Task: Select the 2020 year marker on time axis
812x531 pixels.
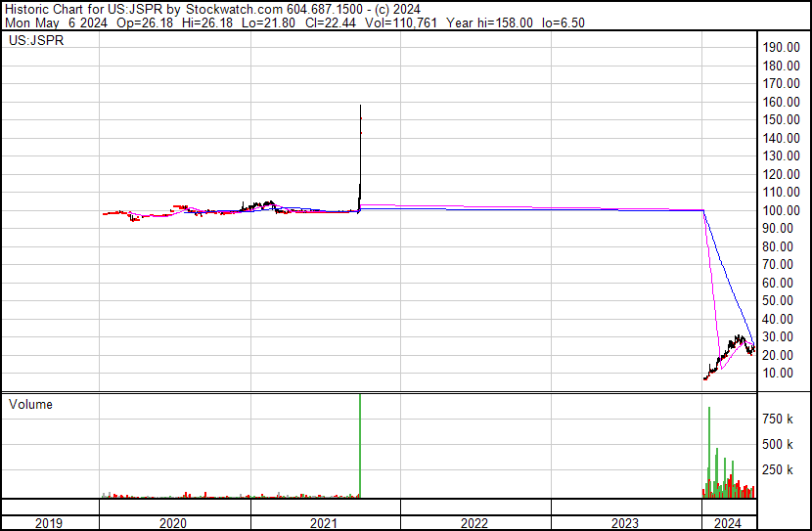Action: (x=173, y=522)
